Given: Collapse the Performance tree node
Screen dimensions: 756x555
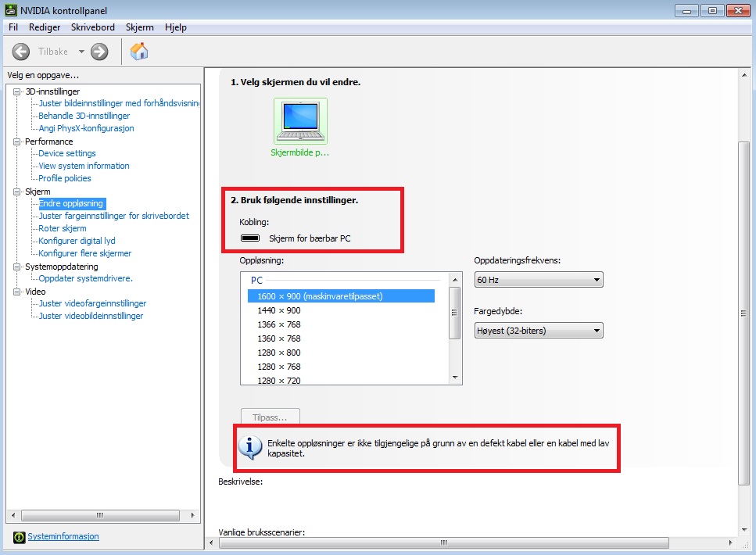Looking at the screenshot, I should pyautogui.click(x=17, y=141).
